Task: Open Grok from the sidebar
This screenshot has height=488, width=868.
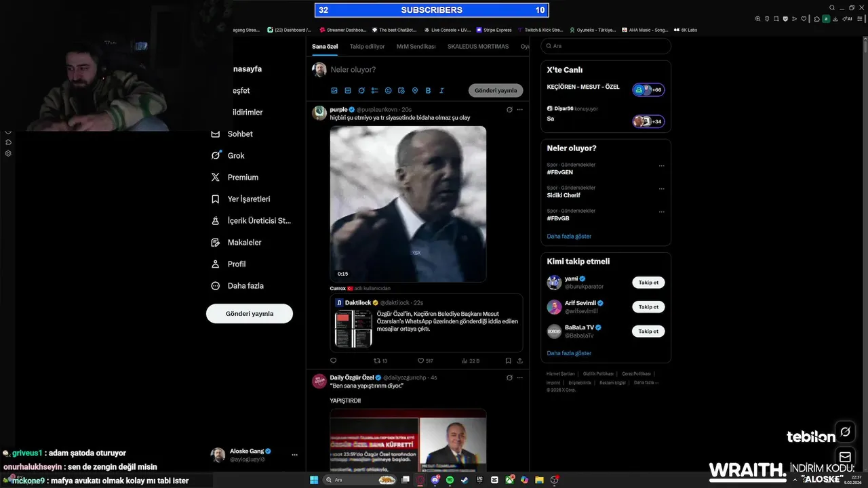Action: (228, 155)
